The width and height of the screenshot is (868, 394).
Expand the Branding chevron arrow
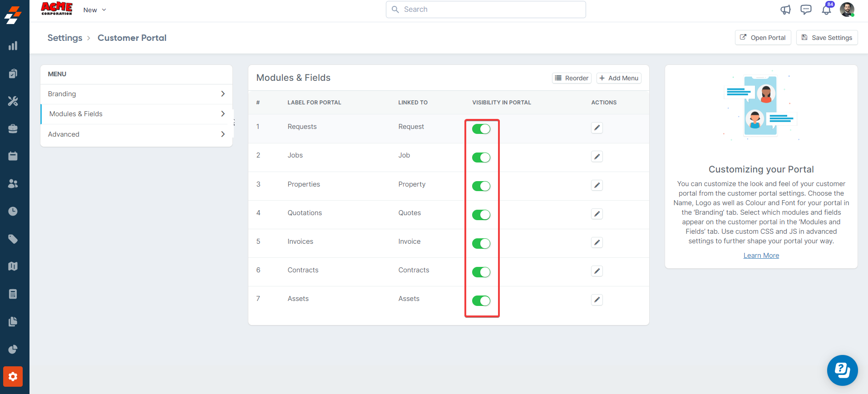(222, 94)
